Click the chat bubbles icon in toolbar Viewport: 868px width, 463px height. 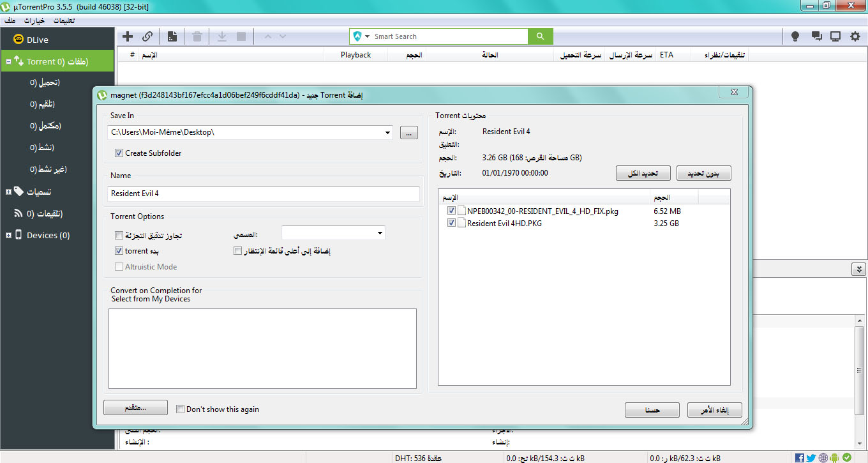coord(816,36)
